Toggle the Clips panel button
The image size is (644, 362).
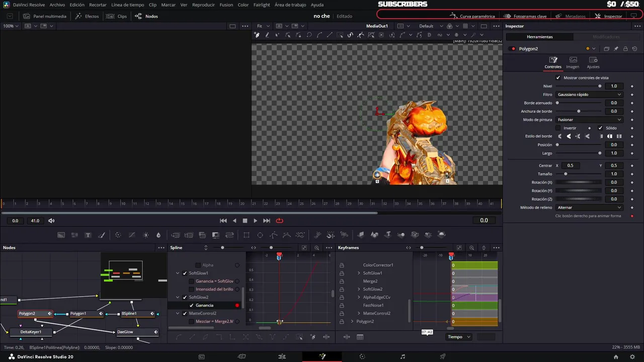pos(117,16)
